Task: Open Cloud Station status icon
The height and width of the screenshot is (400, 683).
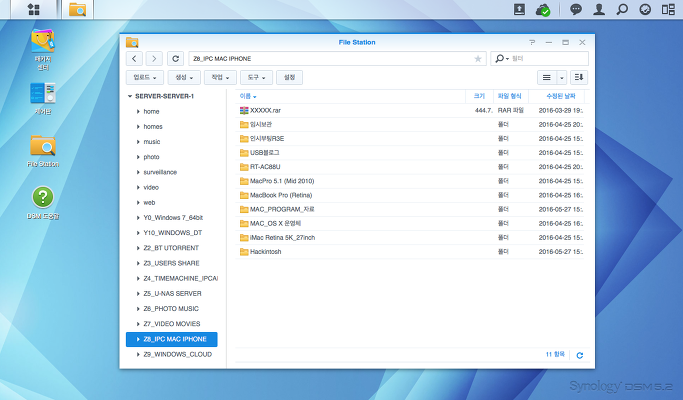Action: coord(543,10)
